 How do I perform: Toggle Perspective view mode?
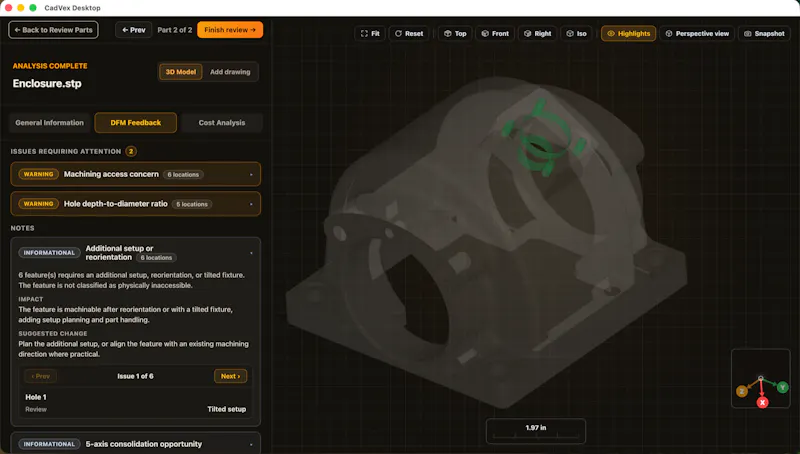(x=697, y=34)
